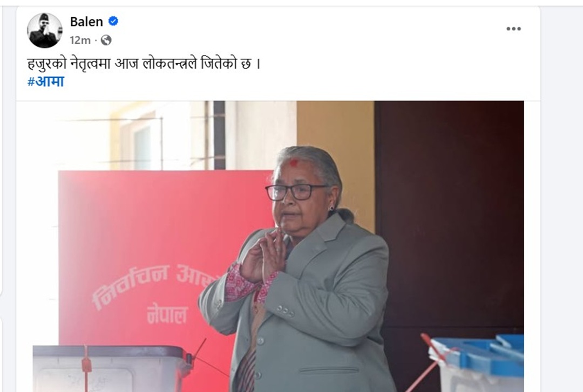Open the three-dot post options menu
This screenshot has height=392, width=583.
(513, 29)
